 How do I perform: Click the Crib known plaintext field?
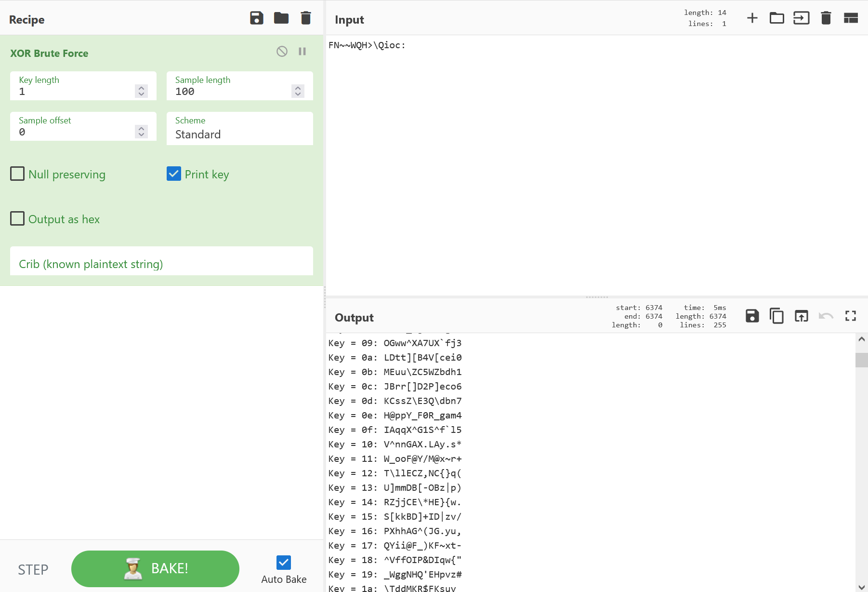(161, 264)
